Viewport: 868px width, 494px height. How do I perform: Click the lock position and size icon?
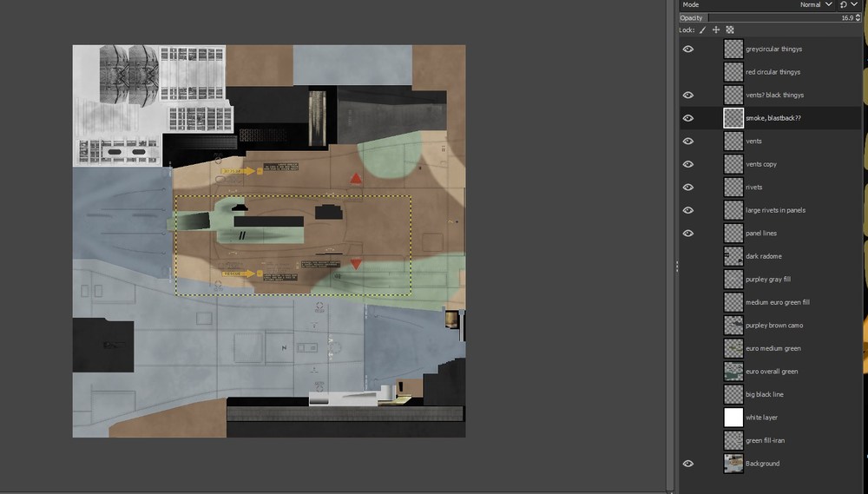(716, 30)
